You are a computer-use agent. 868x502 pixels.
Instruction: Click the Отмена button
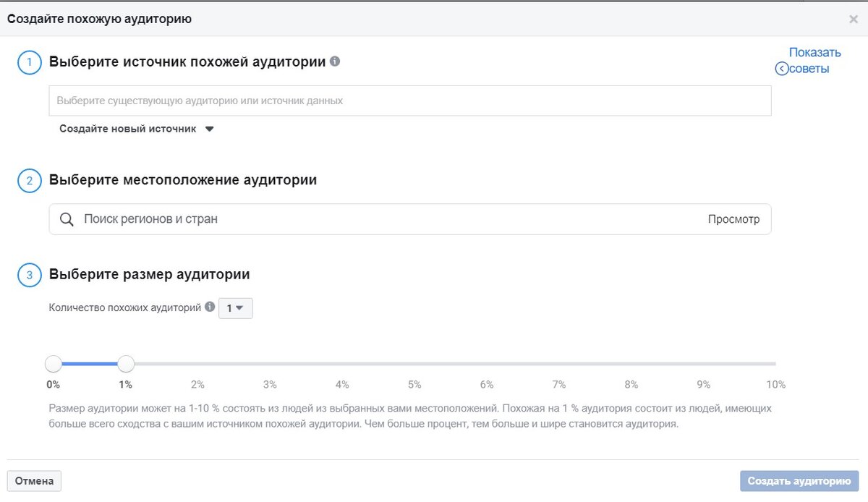click(34, 481)
